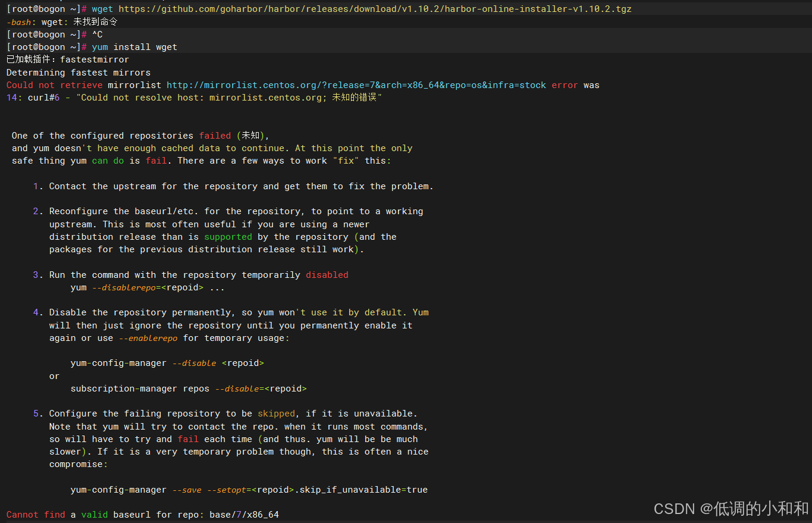The image size is (812, 523).
Task: Click the 'Determining fastest mirrors' line
Action: pos(79,73)
